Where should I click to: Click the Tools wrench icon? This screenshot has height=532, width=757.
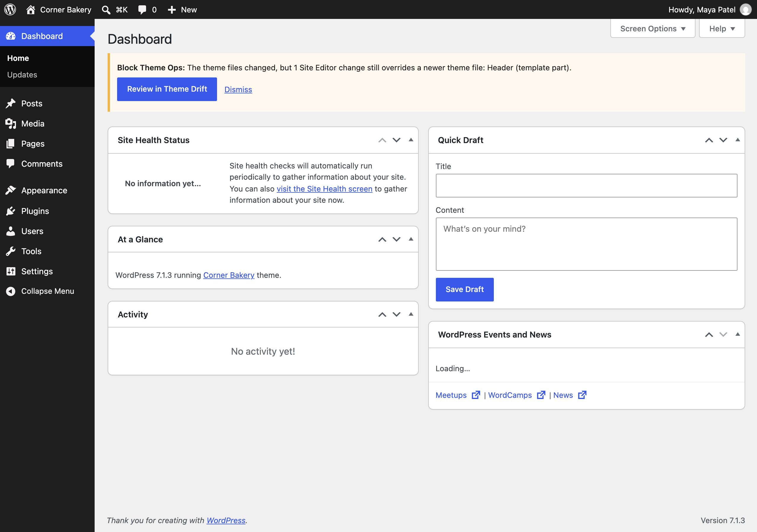pos(11,251)
